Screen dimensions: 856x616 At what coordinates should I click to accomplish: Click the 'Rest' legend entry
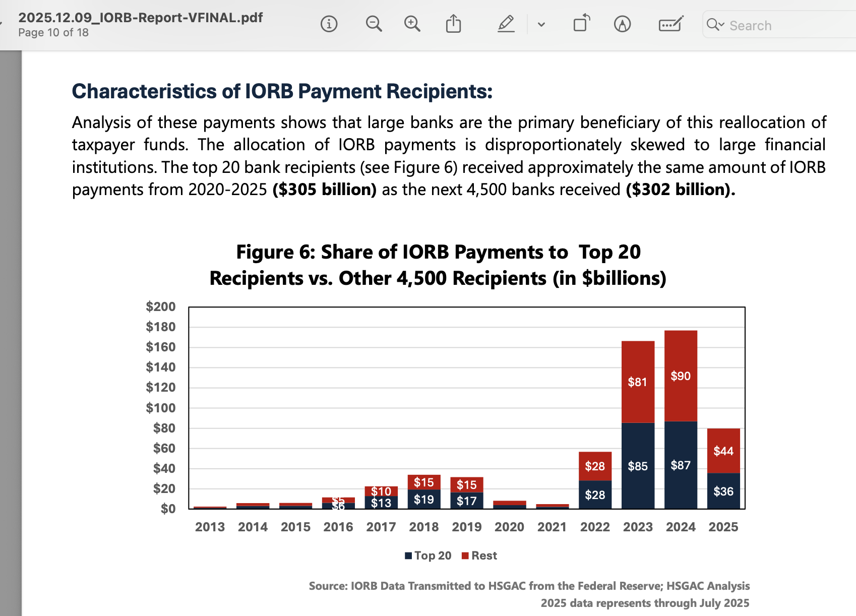click(x=479, y=556)
